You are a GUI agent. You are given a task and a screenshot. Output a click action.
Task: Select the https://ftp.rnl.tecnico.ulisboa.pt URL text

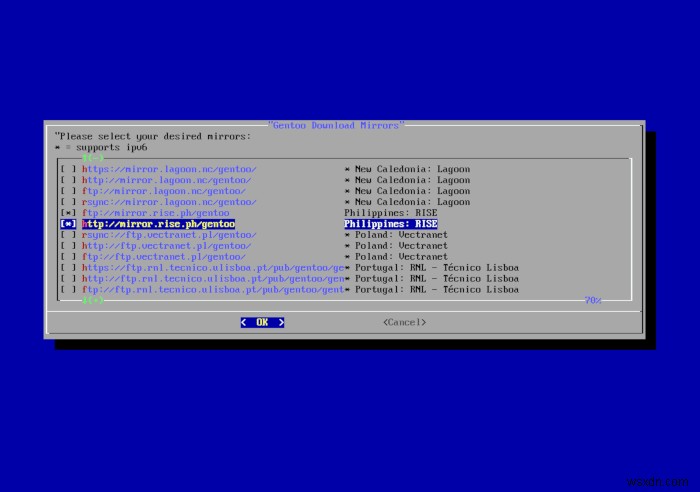(x=213, y=267)
